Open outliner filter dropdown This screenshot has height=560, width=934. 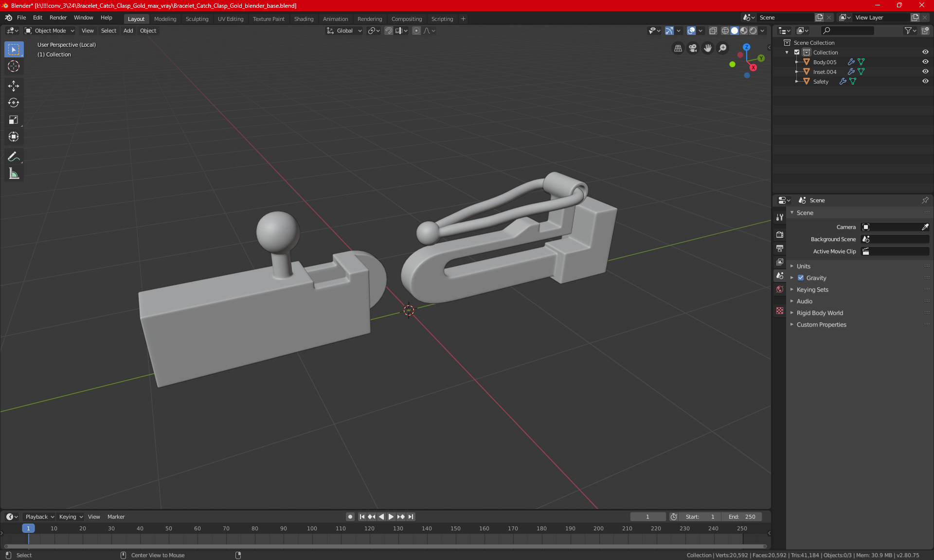[x=910, y=31]
